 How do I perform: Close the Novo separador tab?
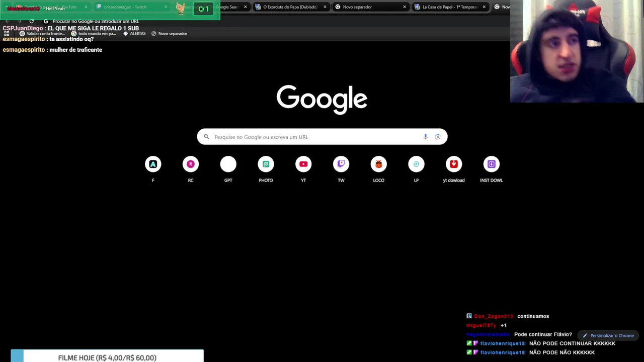pos(405,7)
